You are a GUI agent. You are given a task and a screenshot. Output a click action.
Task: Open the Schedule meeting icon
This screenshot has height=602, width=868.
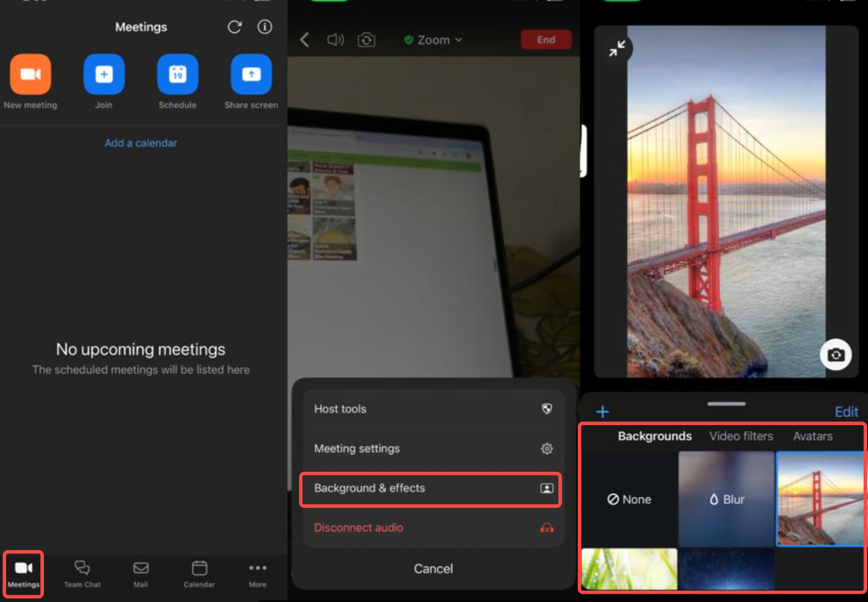[x=177, y=74]
